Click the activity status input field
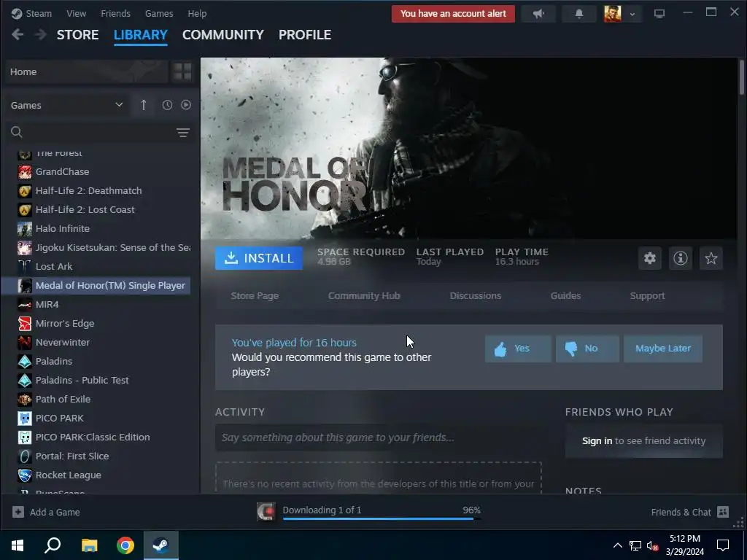The width and height of the screenshot is (747, 560). (x=379, y=437)
